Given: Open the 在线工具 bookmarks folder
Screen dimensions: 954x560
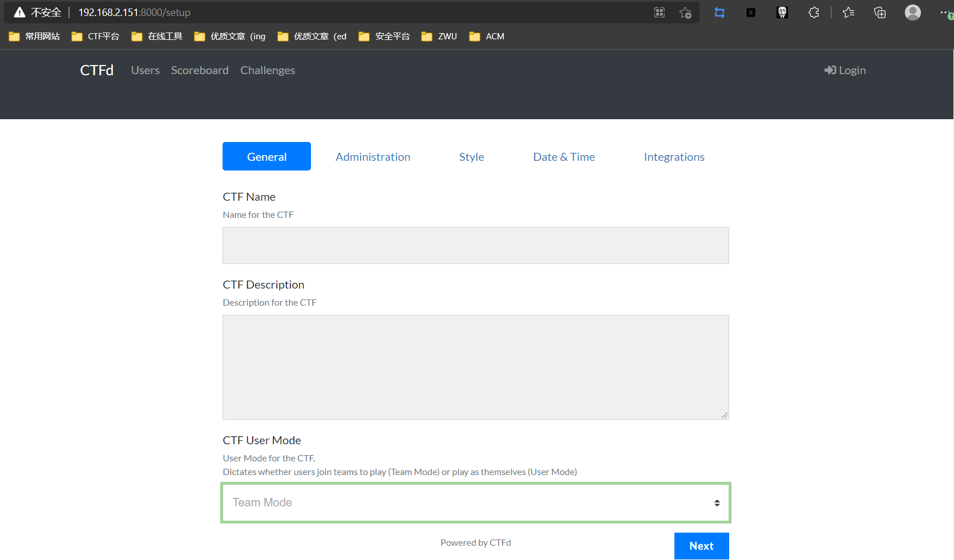Looking at the screenshot, I should [x=157, y=36].
